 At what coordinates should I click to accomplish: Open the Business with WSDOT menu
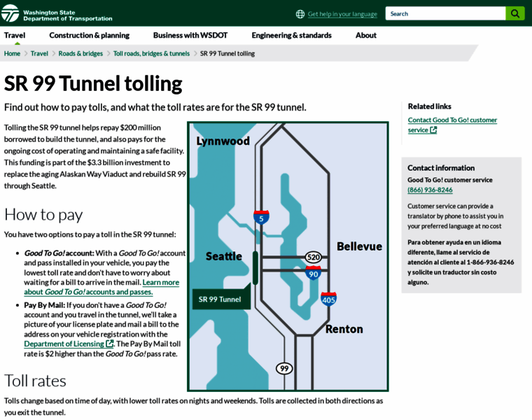pyautogui.click(x=190, y=35)
